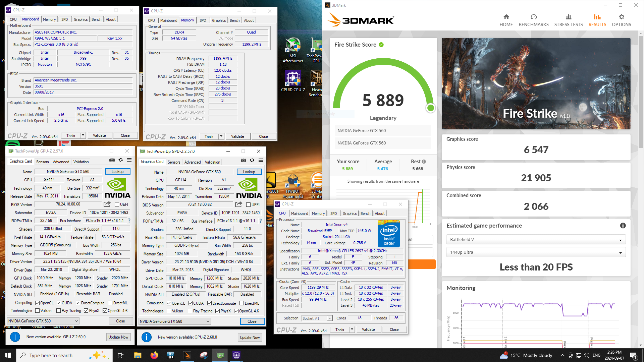Expand 1440p Ultra resolution dropdown
The width and height of the screenshot is (644, 362).
(536, 252)
